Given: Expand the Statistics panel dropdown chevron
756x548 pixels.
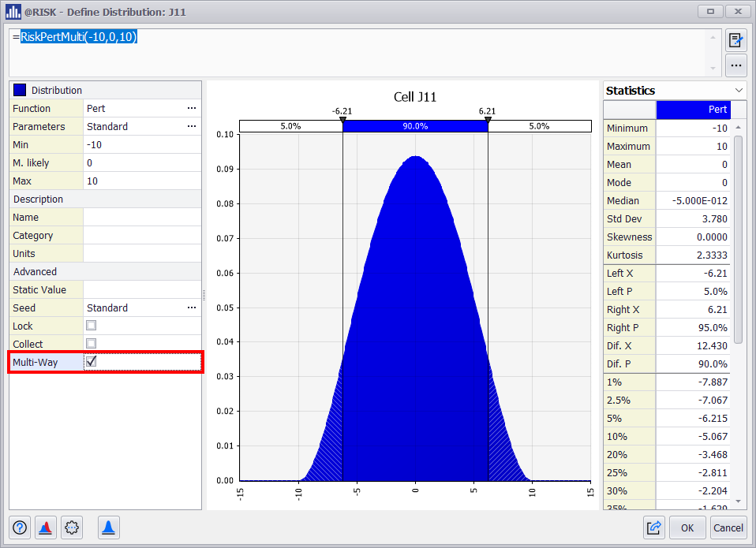Looking at the screenshot, I should point(739,91).
